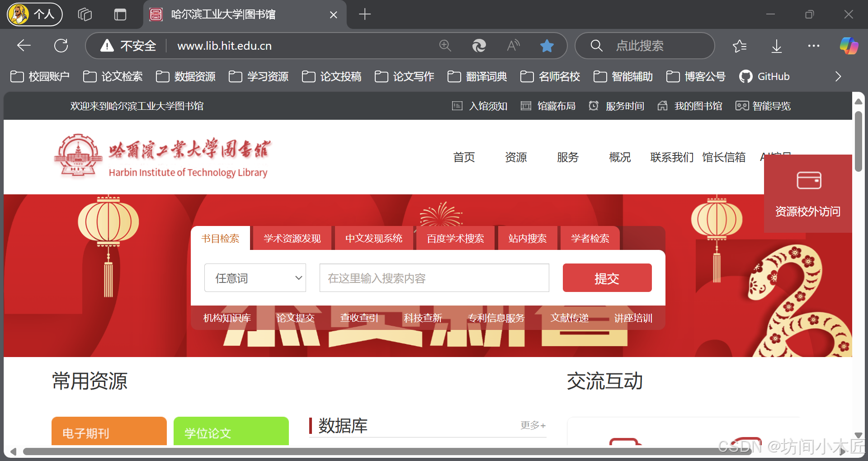Open the 服务时间 link
The height and width of the screenshot is (461, 868).
tap(616, 106)
